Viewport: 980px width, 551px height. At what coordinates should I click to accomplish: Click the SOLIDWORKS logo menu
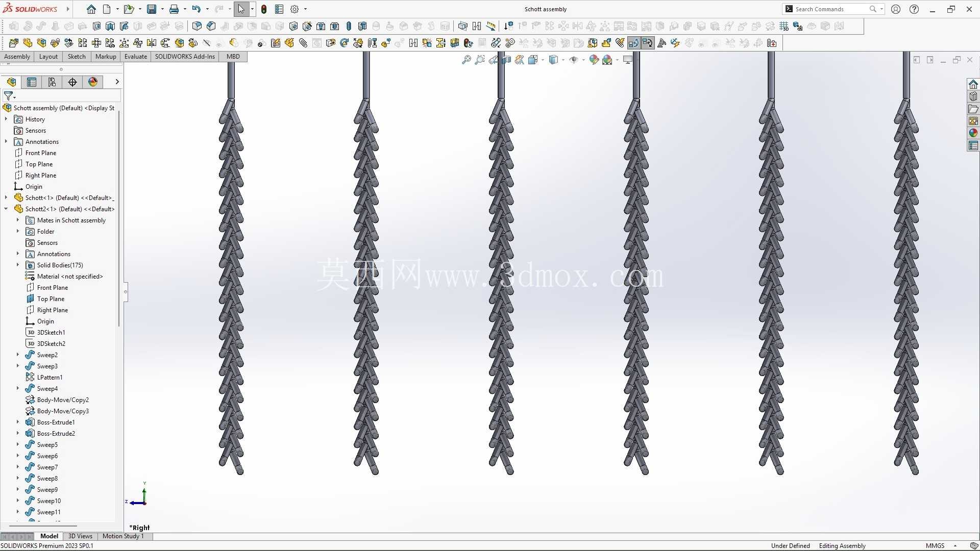point(30,9)
